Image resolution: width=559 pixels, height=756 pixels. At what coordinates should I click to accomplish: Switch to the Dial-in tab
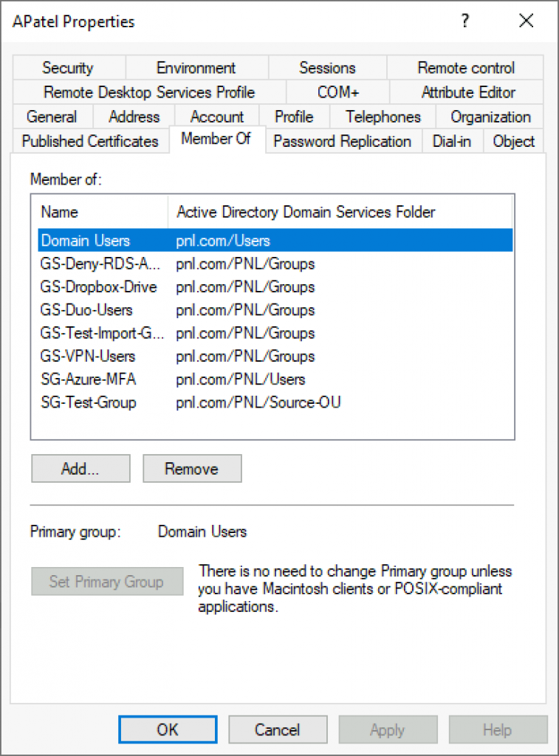click(x=452, y=141)
